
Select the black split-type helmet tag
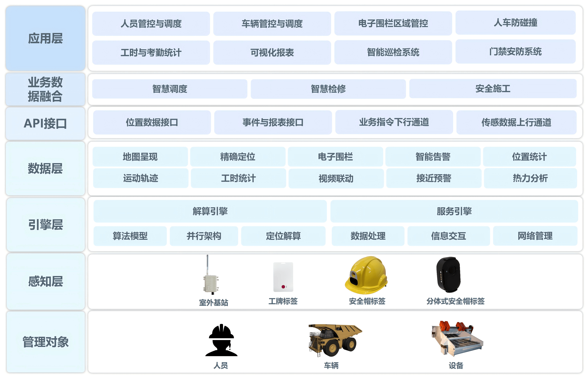pos(449,275)
